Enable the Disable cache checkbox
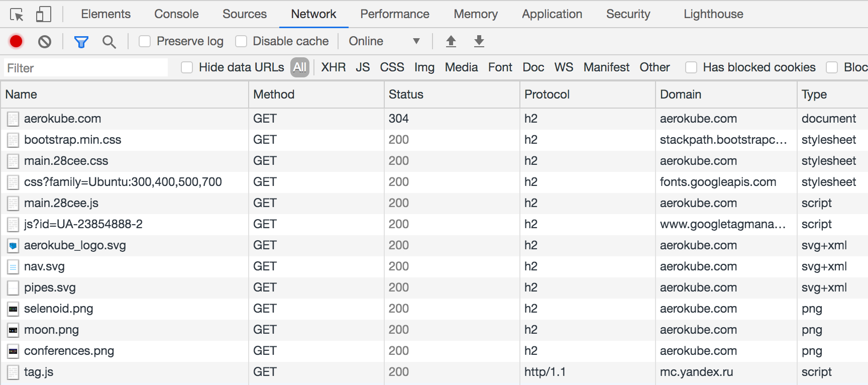 point(241,41)
